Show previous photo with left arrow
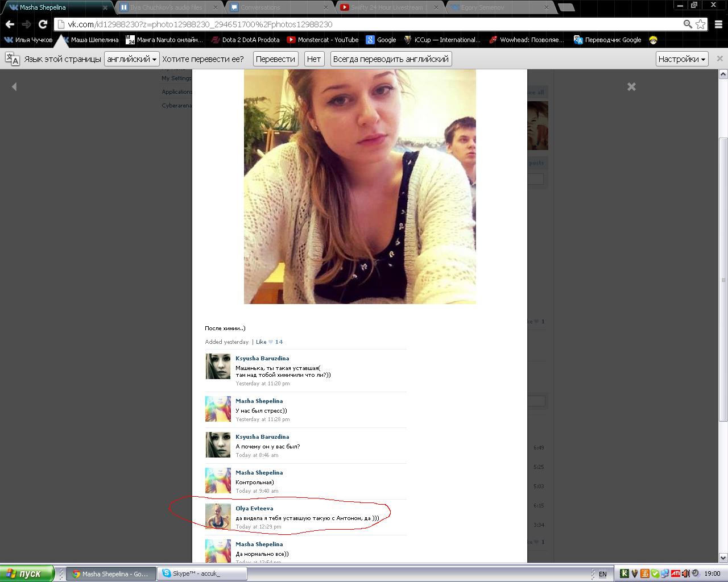 14,86
